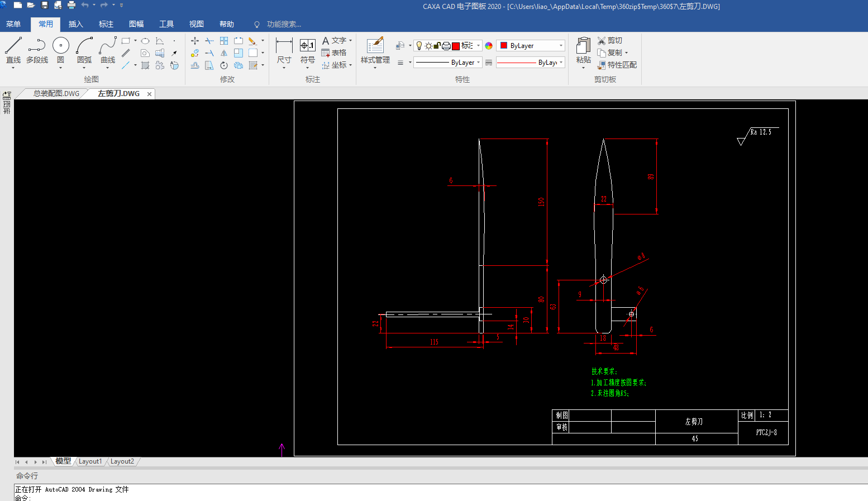Select the erase (eraser) tool
This screenshot has width=868, height=501.
point(252,41)
